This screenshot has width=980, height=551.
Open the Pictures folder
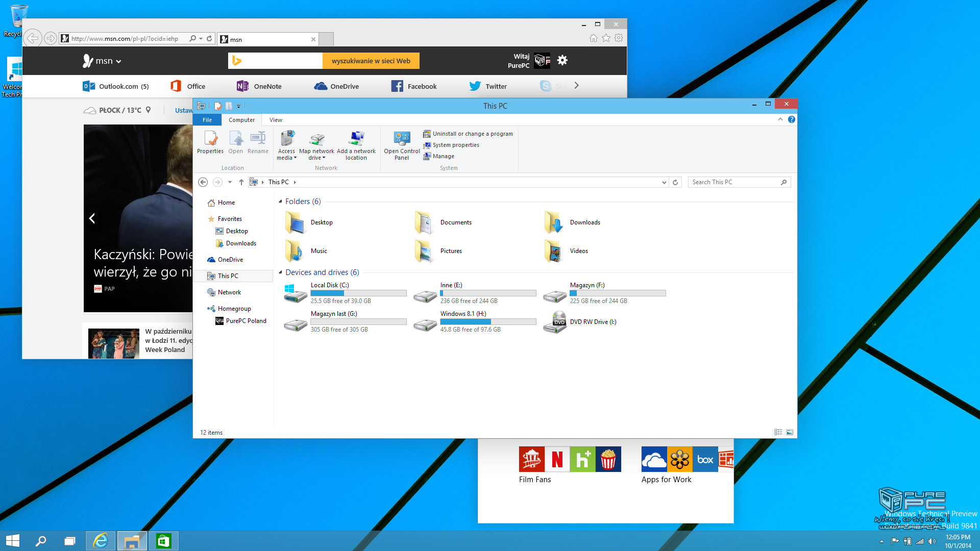pyautogui.click(x=438, y=251)
